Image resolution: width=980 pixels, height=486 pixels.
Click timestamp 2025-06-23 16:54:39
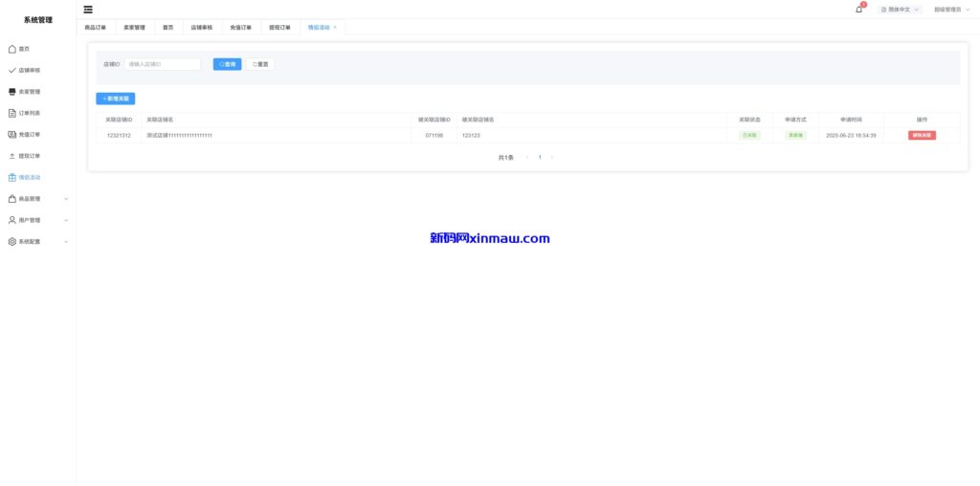[x=851, y=136]
